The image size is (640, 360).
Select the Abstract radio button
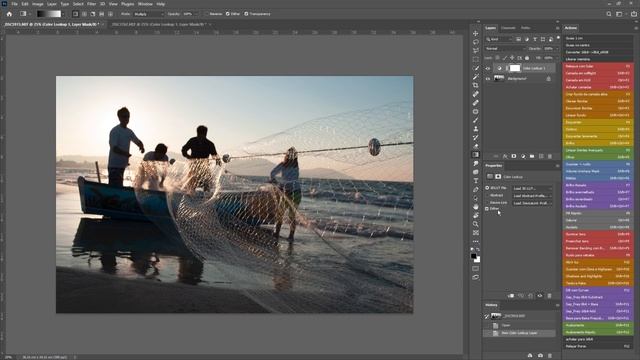point(487,196)
